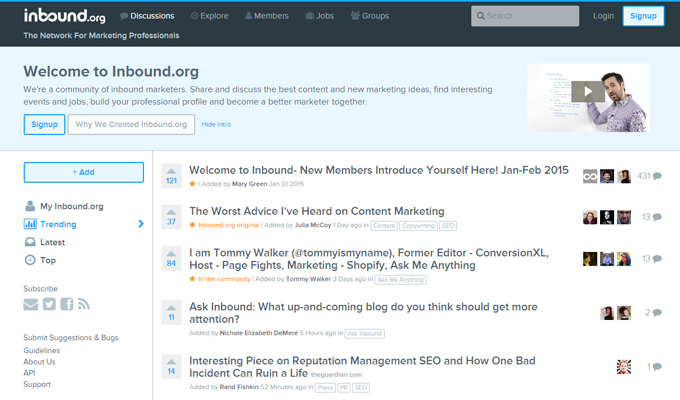Click author name Julia McCoy
The width and height of the screenshot is (680, 400).
pyautogui.click(x=313, y=225)
